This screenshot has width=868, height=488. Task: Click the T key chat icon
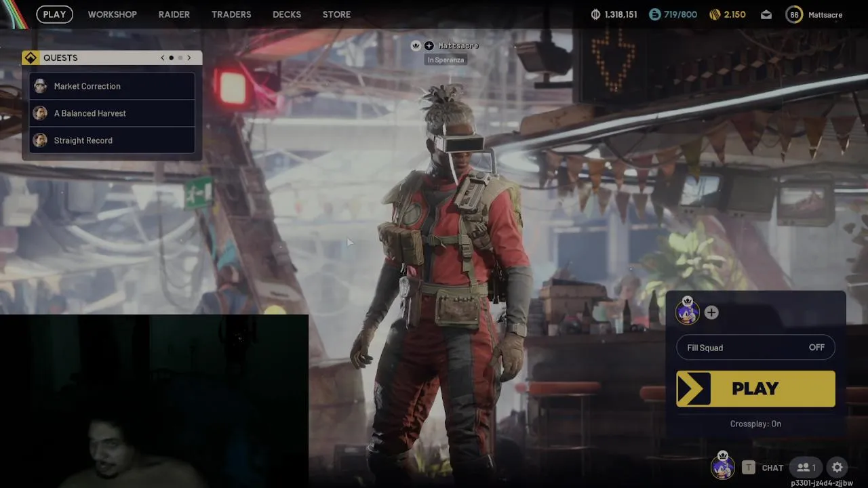[749, 467]
